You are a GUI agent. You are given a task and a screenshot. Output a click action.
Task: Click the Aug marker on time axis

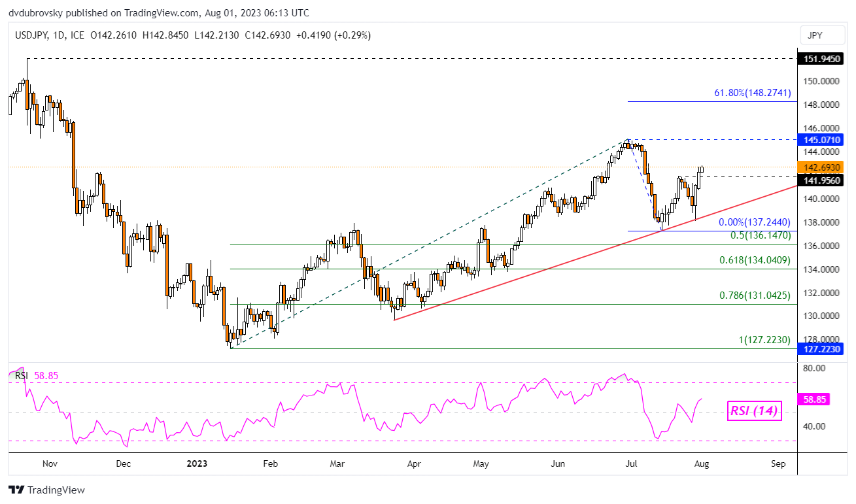[x=701, y=463]
